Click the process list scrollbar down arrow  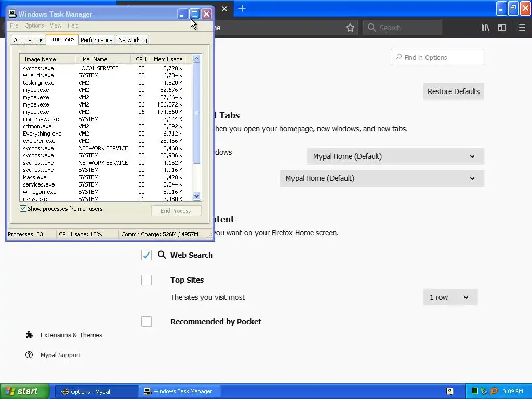click(x=196, y=196)
